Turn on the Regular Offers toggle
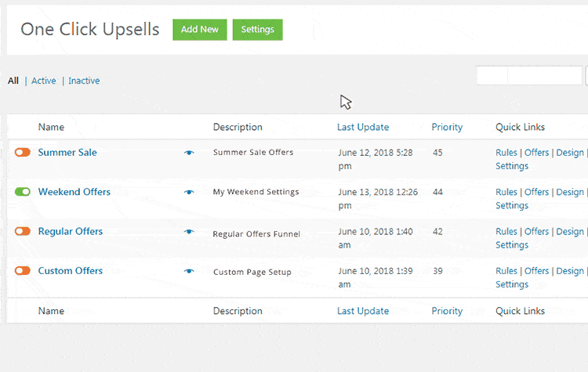Screen dimensions: 588x372 [23, 231]
